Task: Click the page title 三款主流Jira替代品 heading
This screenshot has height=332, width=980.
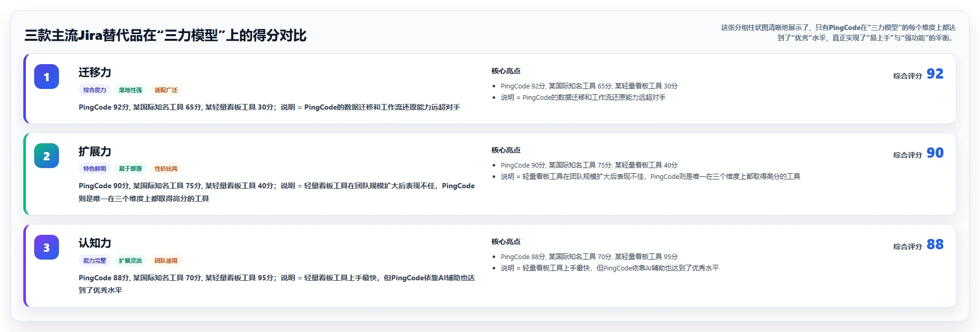Action: click(x=166, y=35)
